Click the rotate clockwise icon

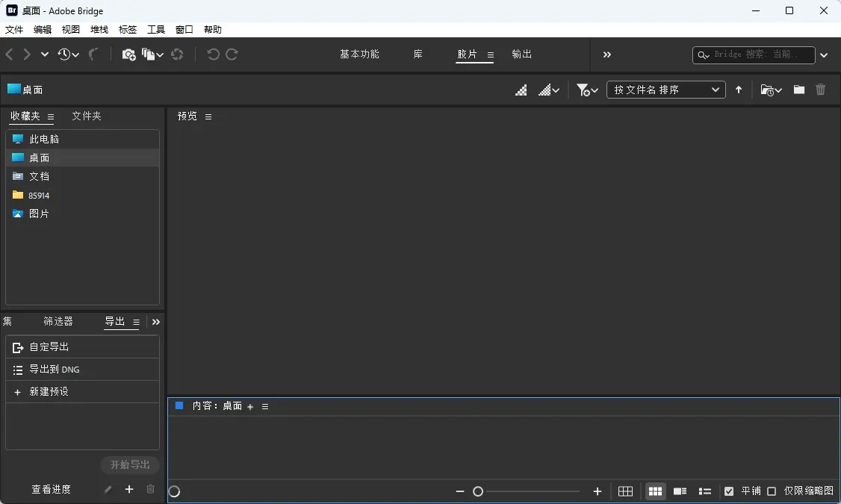232,55
